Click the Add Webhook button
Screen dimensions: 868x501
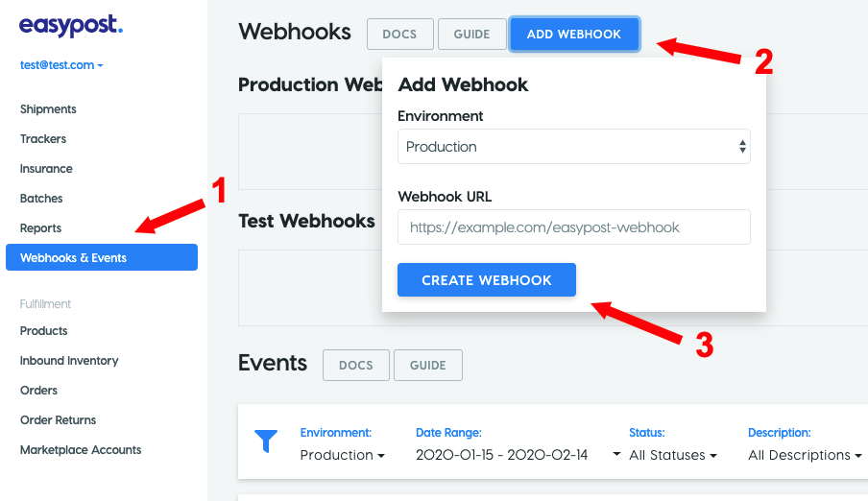tap(574, 35)
